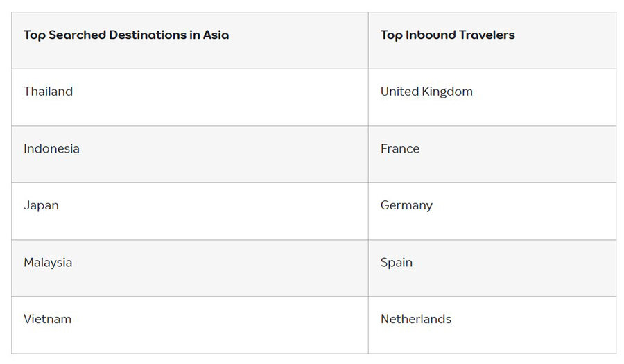Select the Vietnam cell

[190, 324]
